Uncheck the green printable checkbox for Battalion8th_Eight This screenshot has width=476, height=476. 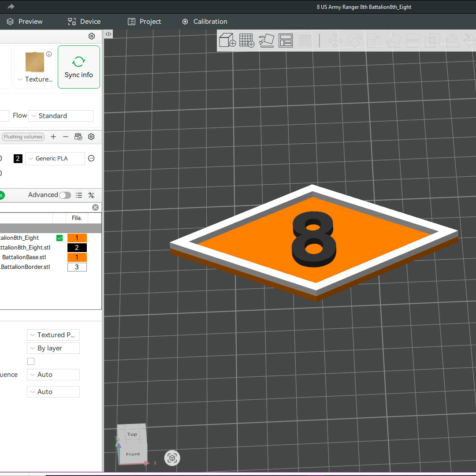(60, 238)
